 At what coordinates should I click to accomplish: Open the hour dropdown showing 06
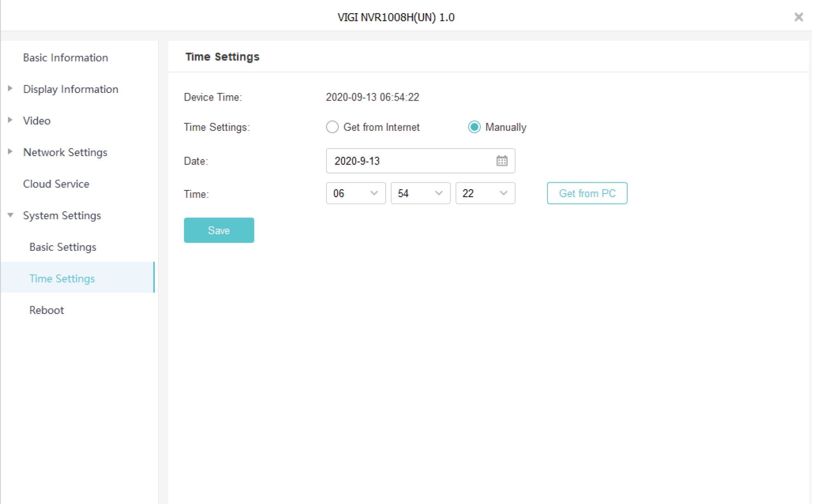[355, 193]
